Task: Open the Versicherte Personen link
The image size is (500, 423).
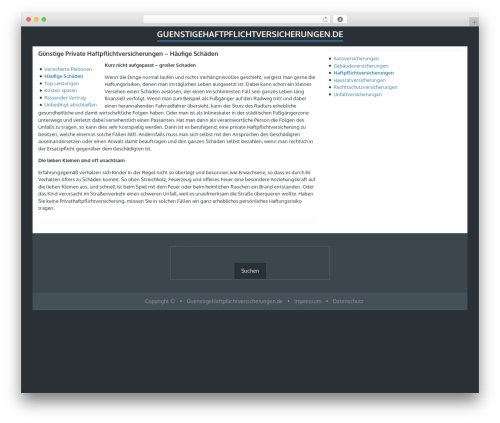Action: (x=68, y=69)
